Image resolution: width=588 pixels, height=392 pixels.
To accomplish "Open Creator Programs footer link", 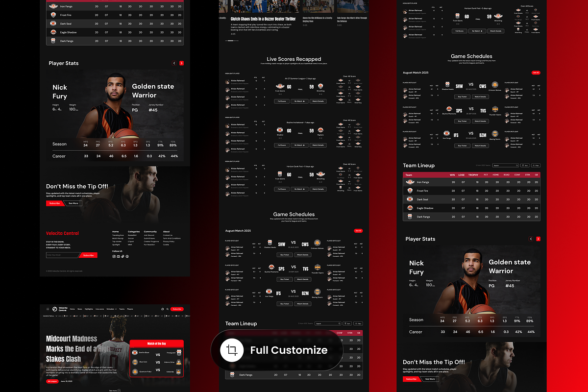I will 151,242.
